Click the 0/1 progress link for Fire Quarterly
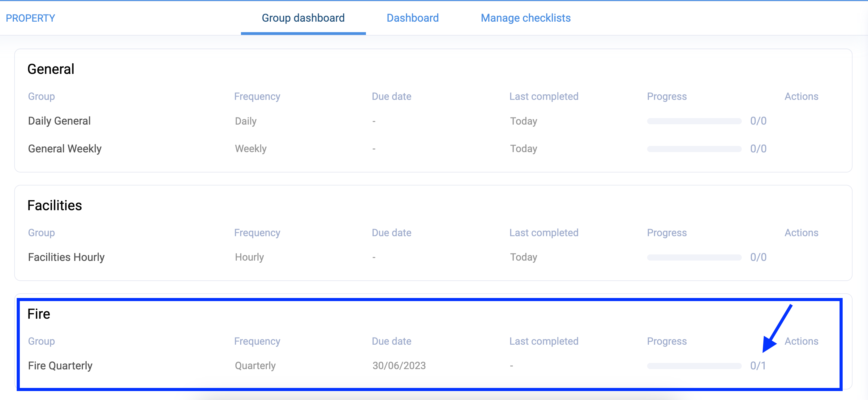Screen dimensions: 868x400 click(x=758, y=365)
